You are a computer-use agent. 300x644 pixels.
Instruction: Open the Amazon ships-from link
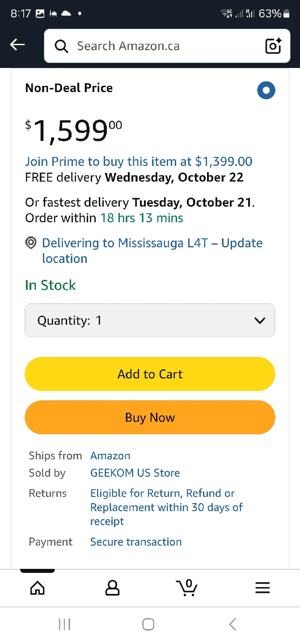110,456
